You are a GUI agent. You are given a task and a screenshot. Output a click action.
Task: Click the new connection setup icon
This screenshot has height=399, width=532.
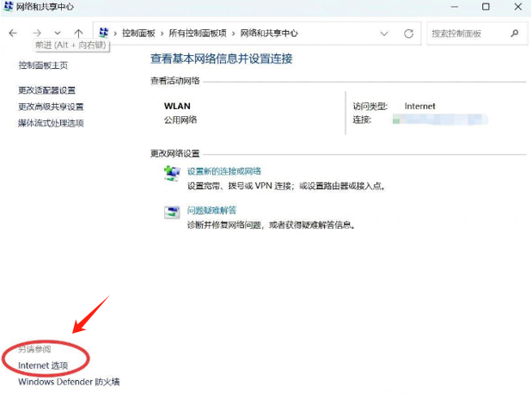[x=172, y=174]
